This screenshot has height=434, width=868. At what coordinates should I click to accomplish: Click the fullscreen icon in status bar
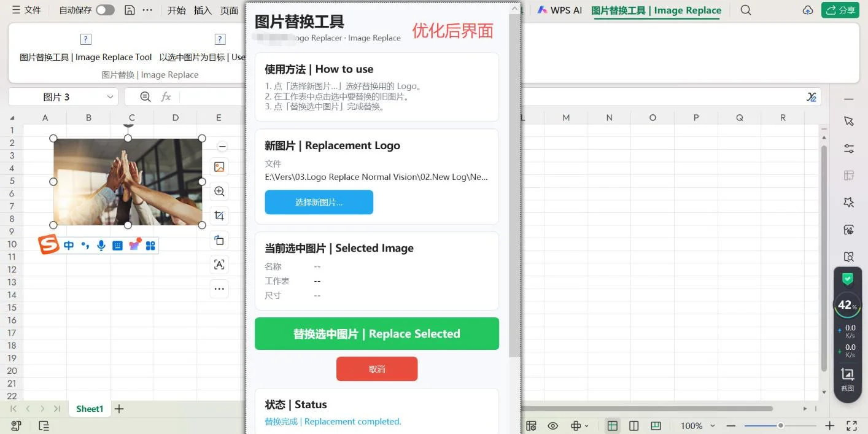[852, 426]
